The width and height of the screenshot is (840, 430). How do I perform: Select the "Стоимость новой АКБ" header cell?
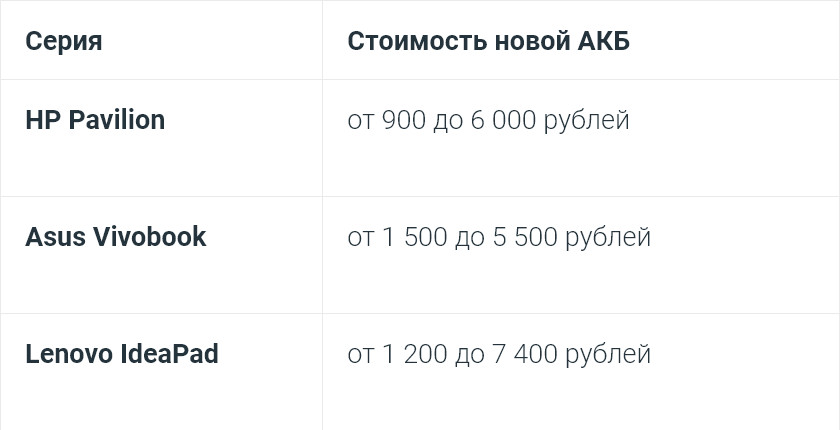(x=488, y=42)
